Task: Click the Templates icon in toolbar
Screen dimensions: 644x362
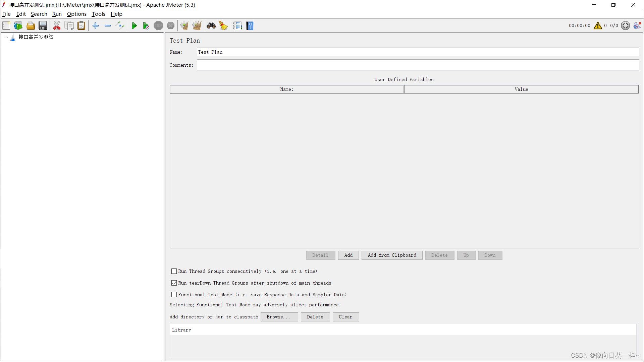Action: 18,26
